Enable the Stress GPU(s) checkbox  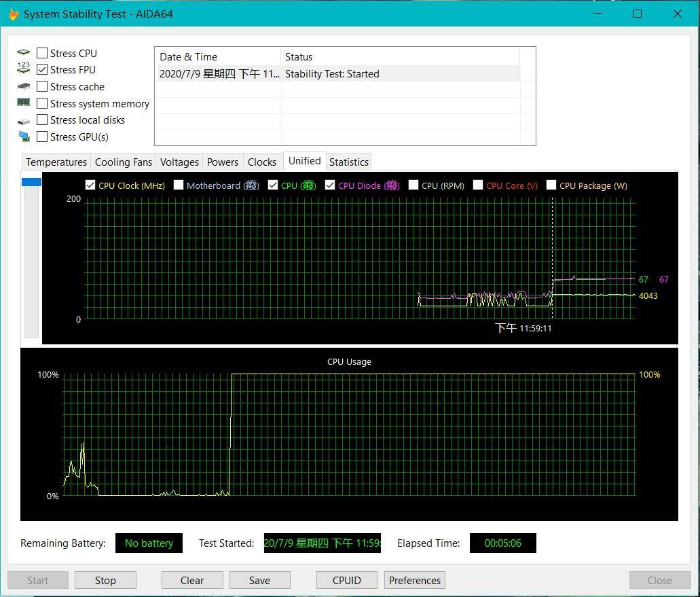pyautogui.click(x=42, y=137)
